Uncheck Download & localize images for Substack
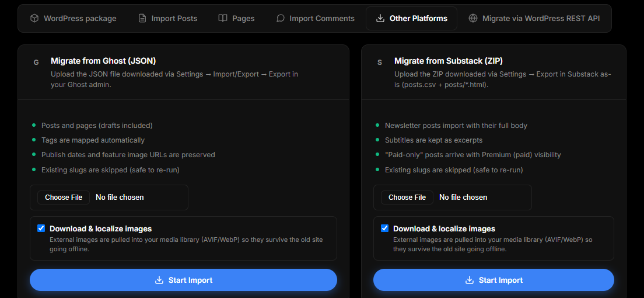This screenshot has width=644, height=298. point(384,228)
